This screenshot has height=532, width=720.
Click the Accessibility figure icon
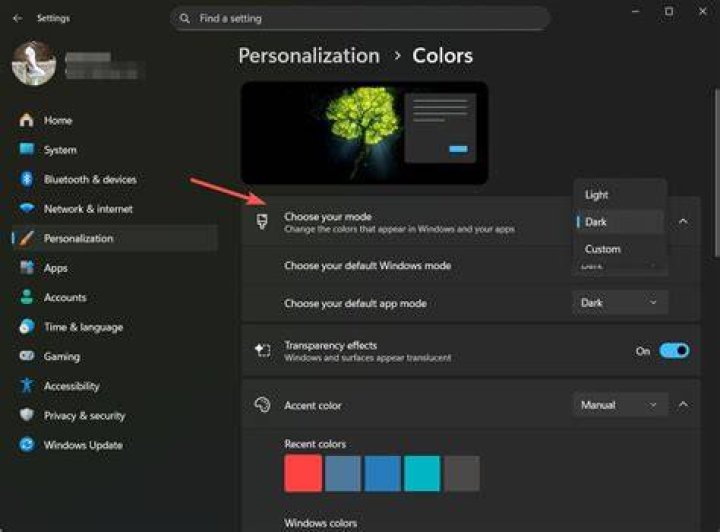[27, 386]
